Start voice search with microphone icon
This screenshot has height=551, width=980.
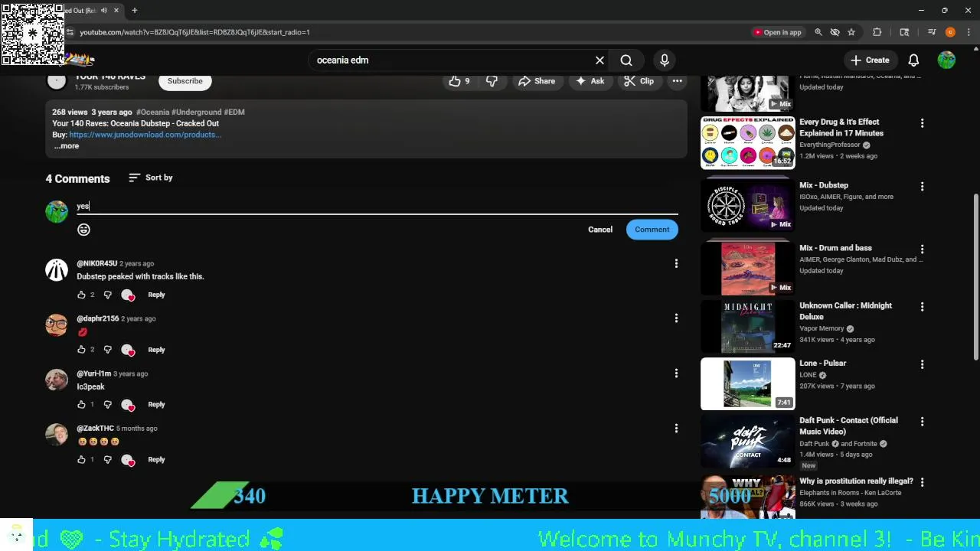click(664, 60)
